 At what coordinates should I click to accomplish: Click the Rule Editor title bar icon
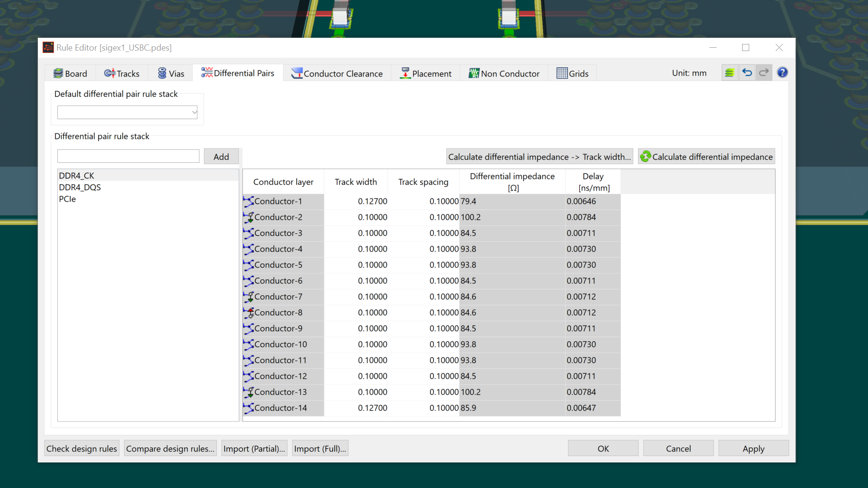tap(48, 47)
